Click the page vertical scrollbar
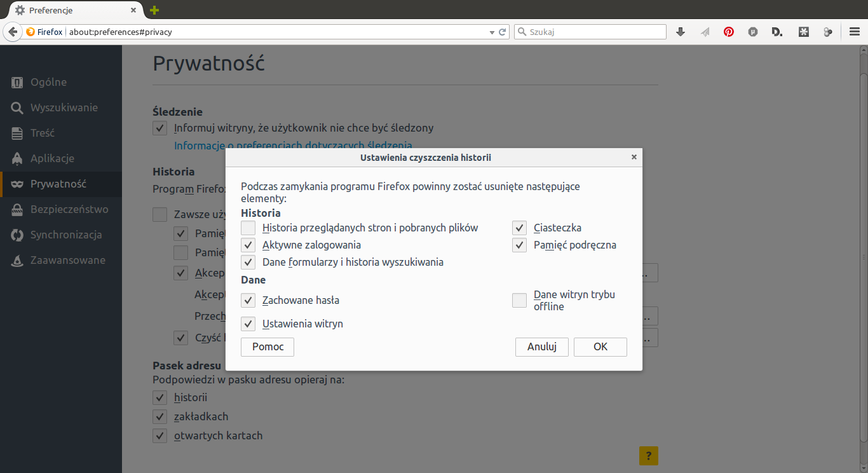The width and height of the screenshot is (868, 473). (x=864, y=257)
